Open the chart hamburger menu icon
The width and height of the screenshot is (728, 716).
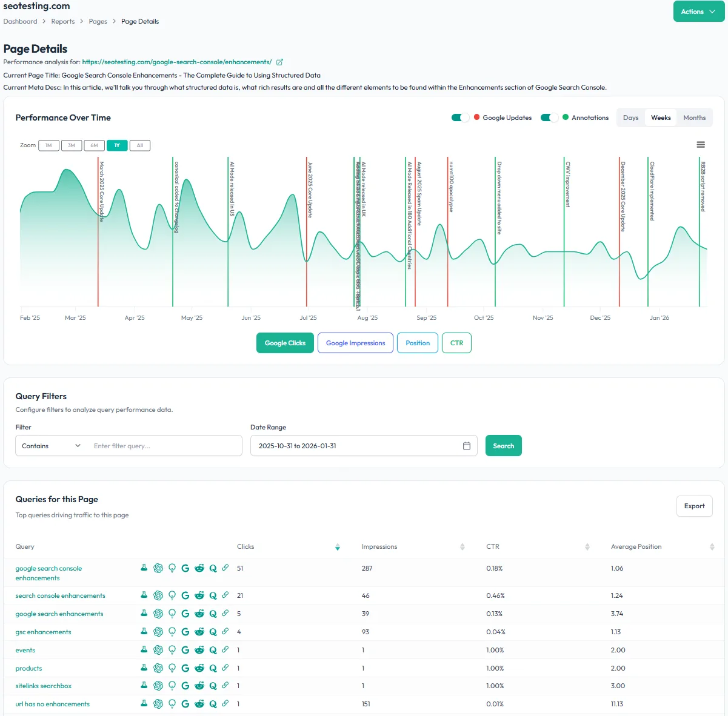(701, 145)
